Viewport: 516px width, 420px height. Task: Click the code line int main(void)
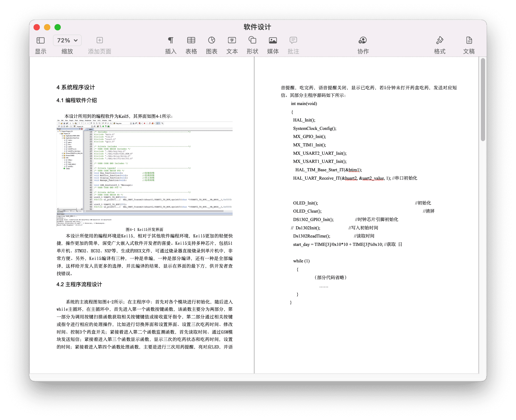tap(304, 104)
